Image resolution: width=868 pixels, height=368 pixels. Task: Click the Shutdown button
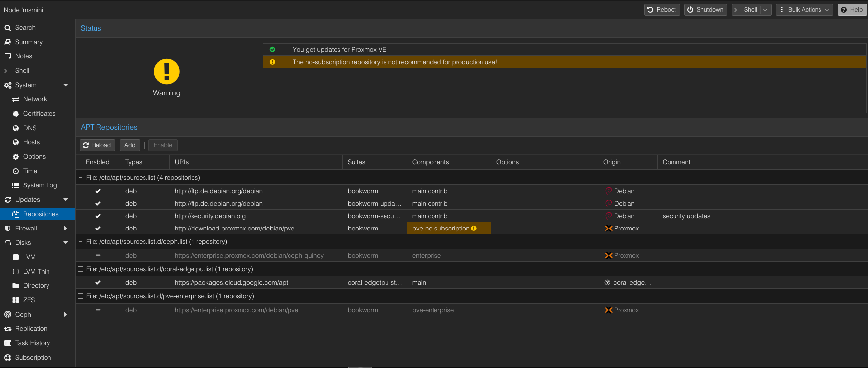pyautogui.click(x=706, y=10)
